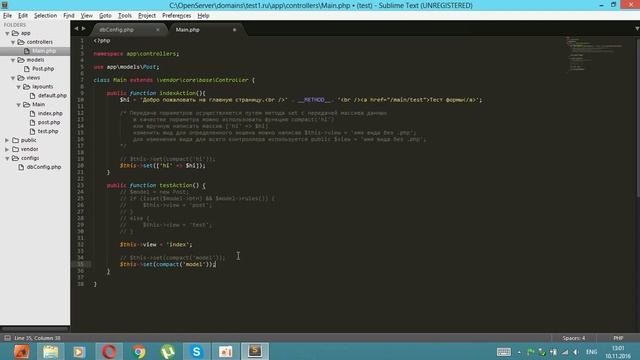This screenshot has height=360, width=640.
Task: Open uTorrent from the taskbar
Action: (x=168, y=351)
